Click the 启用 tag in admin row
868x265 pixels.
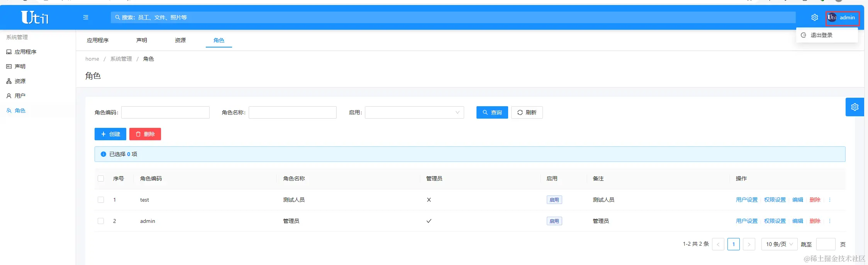tap(554, 221)
